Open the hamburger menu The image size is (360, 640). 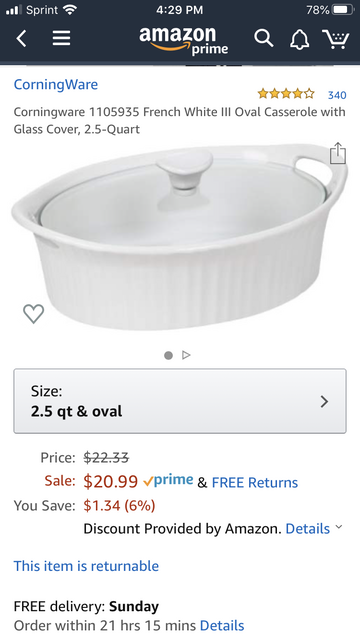click(x=61, y=39)
